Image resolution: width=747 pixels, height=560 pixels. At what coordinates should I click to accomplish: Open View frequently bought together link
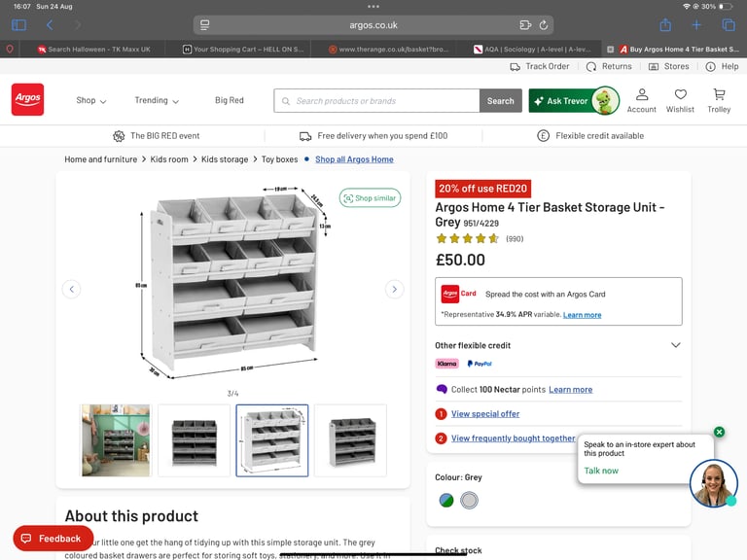514,438
